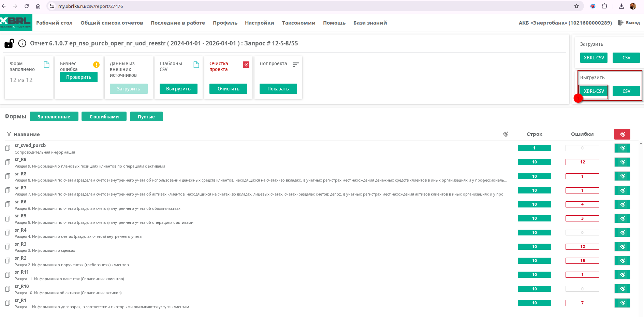Viewport: 644px width, 317px height.
Task: Open the sr_R2 form row
Action: tap(20, 258)
